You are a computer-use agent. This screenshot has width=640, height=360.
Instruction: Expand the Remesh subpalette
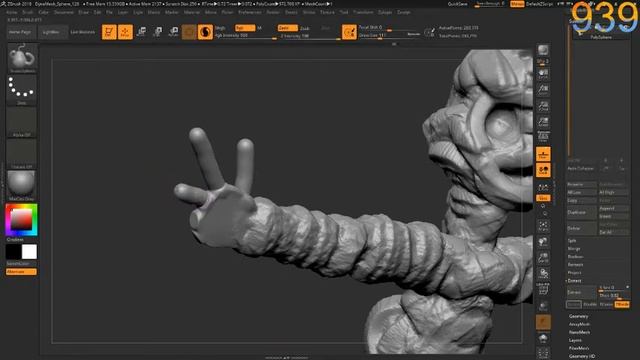pyautogui.click(x=575, y=264)
